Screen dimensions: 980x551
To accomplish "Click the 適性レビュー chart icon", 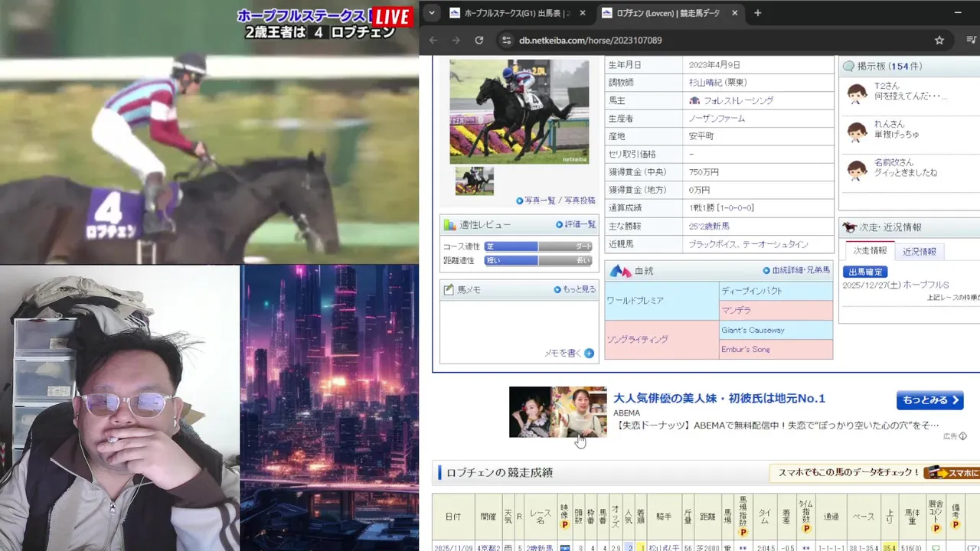I will pos(449,225).
